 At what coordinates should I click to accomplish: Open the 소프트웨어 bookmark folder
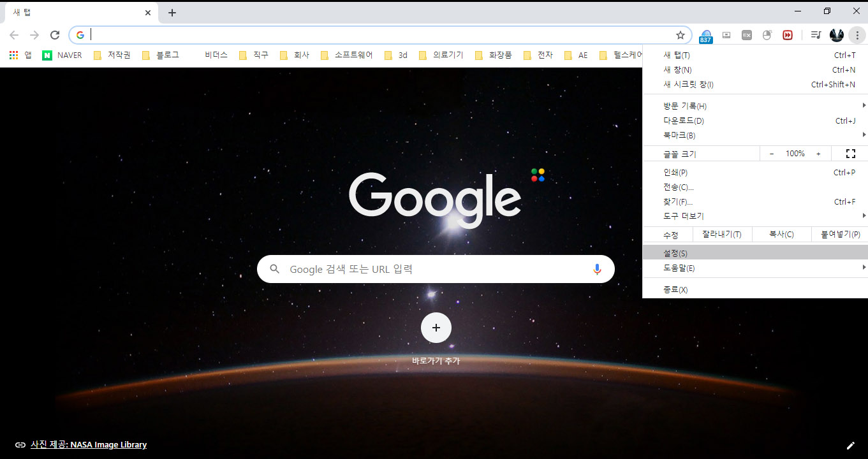pyautogui.click(x=347, y=55)
